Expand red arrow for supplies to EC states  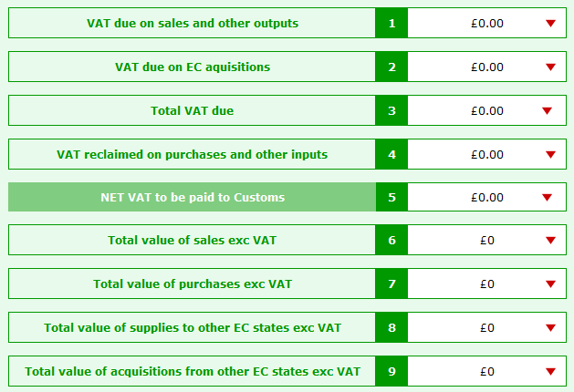550,327
